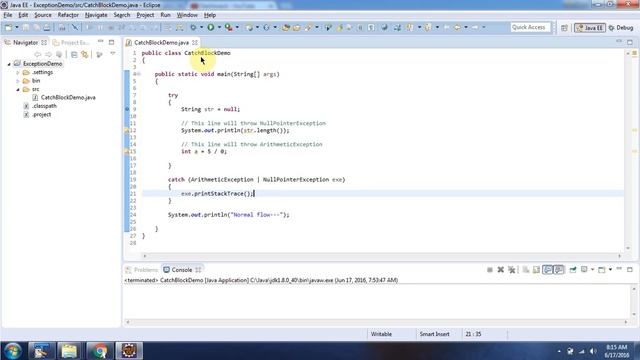Image resolution: width=640 pixels, height=360 pixels.
Task: Switch to Project Explorer tab
Action: pyautogui.click(x=72, y=42)
